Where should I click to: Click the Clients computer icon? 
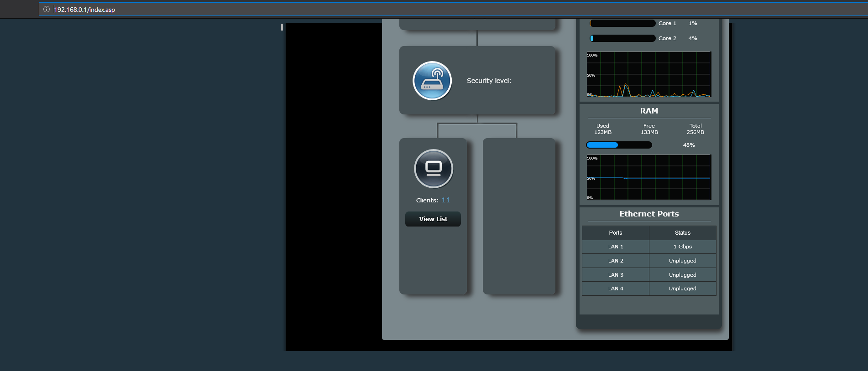tap(433, 169)
